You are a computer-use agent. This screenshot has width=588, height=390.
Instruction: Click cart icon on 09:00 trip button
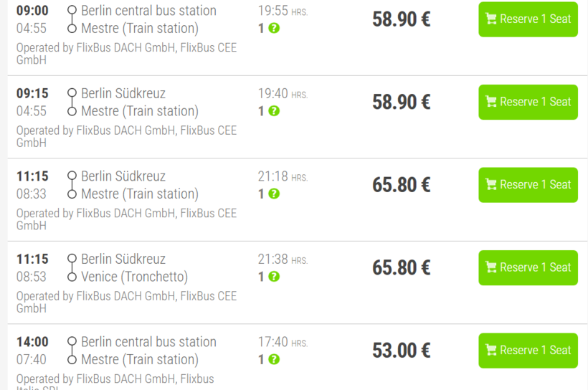click(491, 19)
